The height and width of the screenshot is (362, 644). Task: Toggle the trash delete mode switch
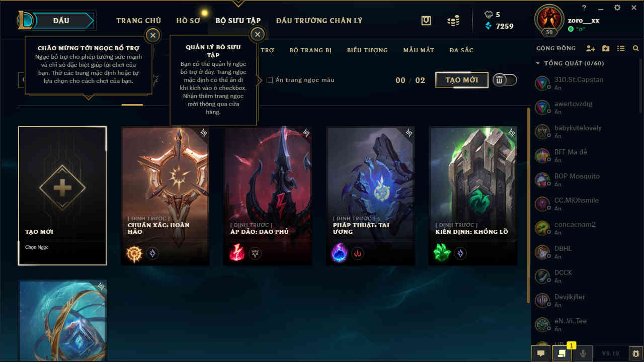(x=505, y=80)
